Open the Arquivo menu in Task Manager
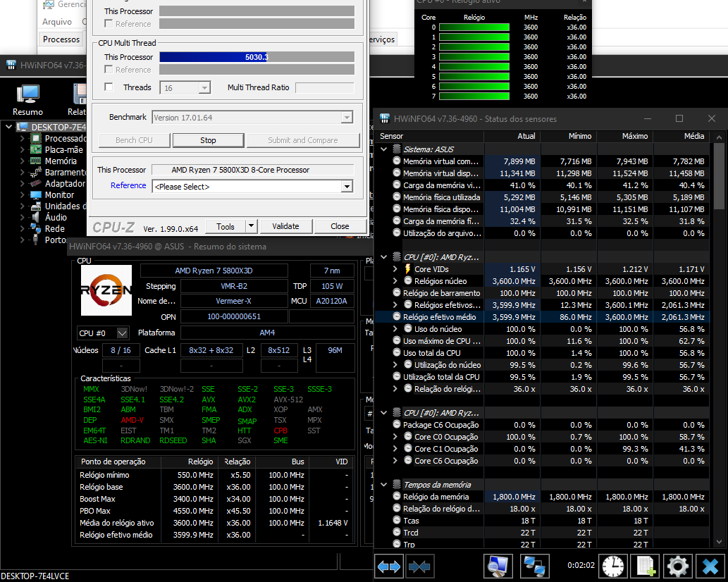Screen dimensions: 728x582 [57, 21]
